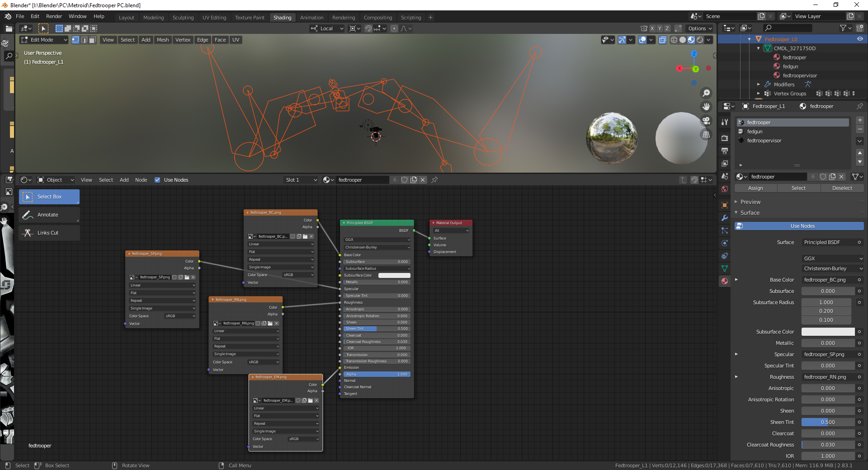The width and height of the screenshot is (868, 470).
Task: Open the Edit Mode dropdown
Action: click(44, 40)
